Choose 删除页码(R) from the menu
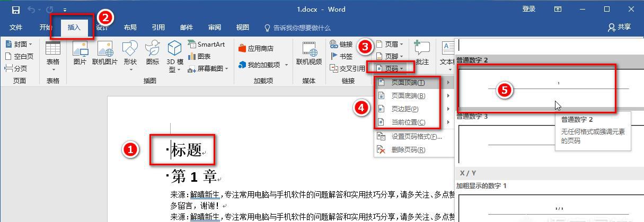Screen dimensions: 644x222 click(x=414, y=150)
